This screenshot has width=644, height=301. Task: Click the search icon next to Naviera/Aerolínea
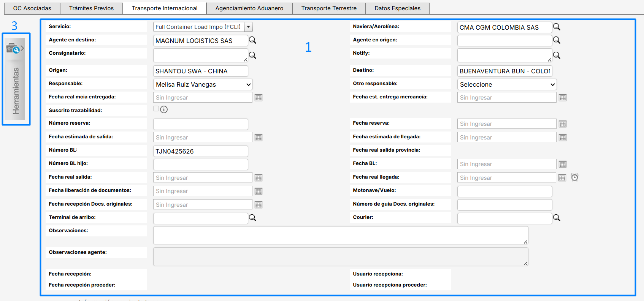pyautogui.click(x=557, y=27)
